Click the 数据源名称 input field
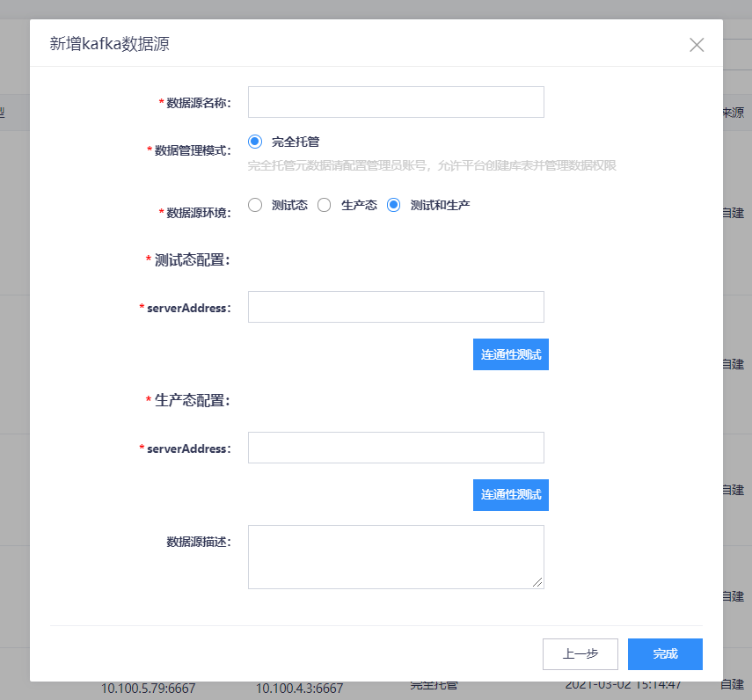Viewport: 752px width, 700px height. [x=396, y=102]
